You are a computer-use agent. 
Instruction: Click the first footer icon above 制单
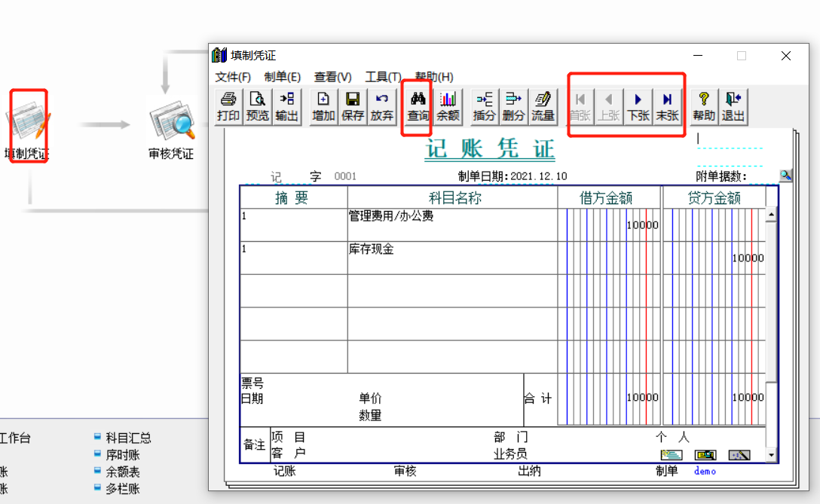672,455
